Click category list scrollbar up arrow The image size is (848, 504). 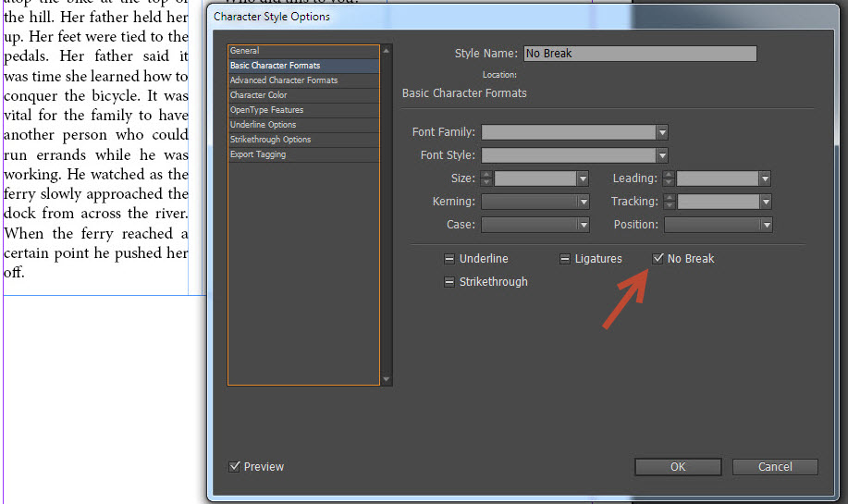pos(387,51)
